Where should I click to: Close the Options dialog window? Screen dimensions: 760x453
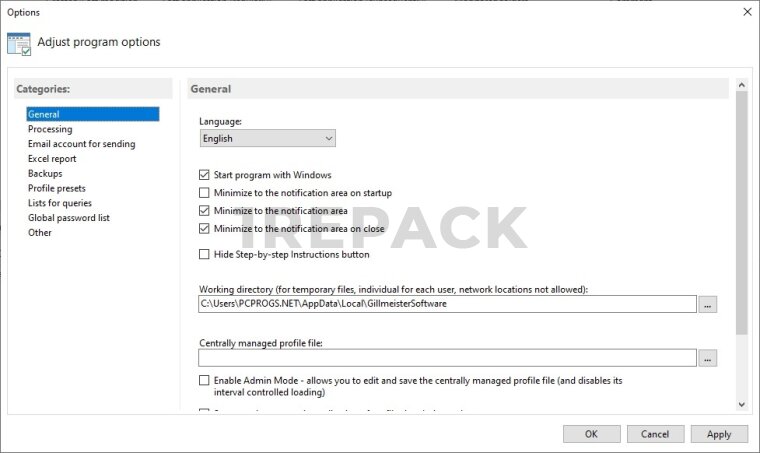[x=747, y=12]
